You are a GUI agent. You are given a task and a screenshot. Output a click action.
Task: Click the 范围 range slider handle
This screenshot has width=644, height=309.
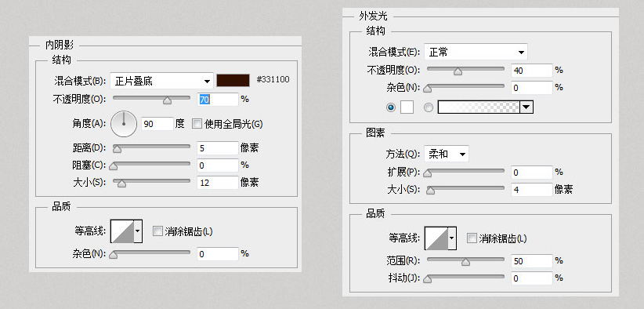[x=465, y=262]
